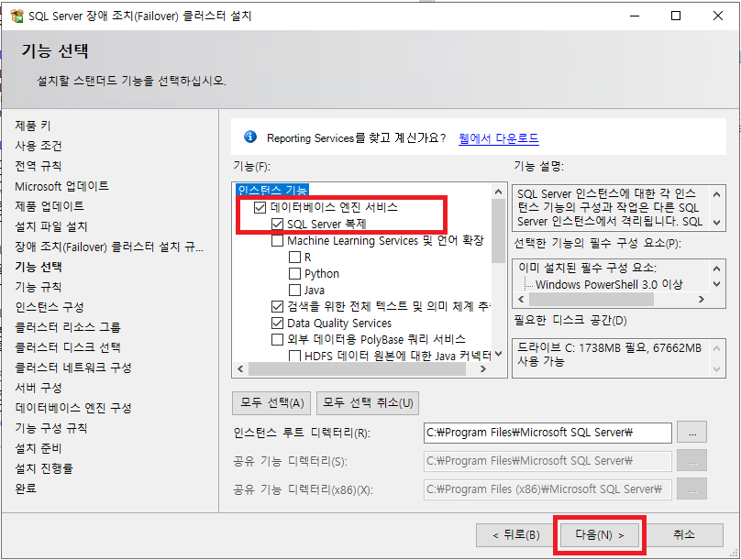Click the 인스턴스 루트 디렉터리 input field
The height and width of the screenshot is (560, 741).
point(547,433)
